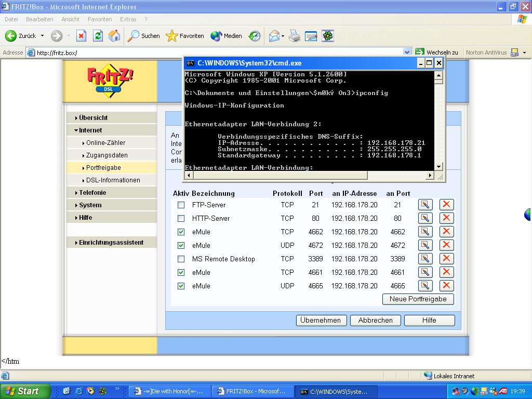Refresh the page using toolbar icon

(x=98, y=36)
